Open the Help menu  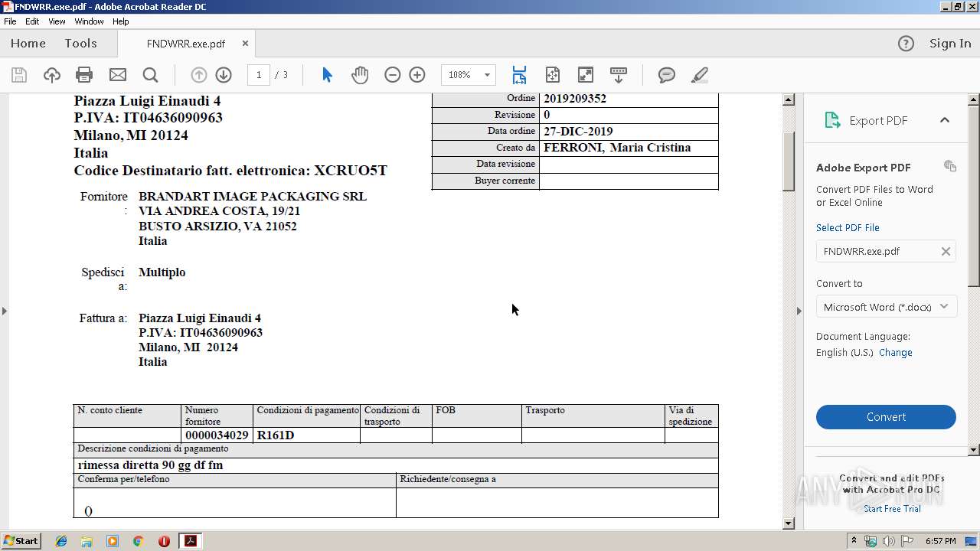coord(120,21)
